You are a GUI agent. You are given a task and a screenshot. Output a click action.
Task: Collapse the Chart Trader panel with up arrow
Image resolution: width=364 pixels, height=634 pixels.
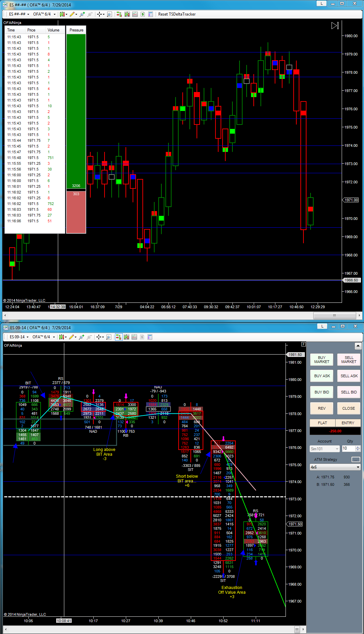358,346
